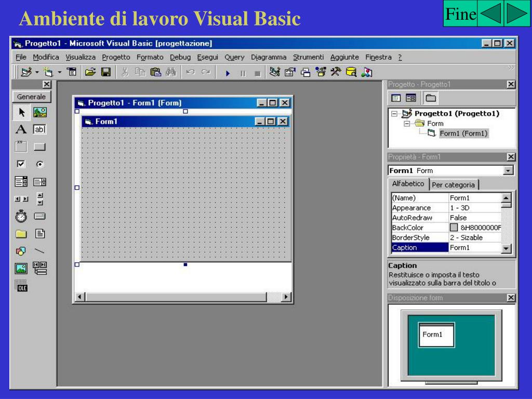532x399 pixels.
Task: Select the OptionButton tool in toolbox
Action: (x=40, y=164)
